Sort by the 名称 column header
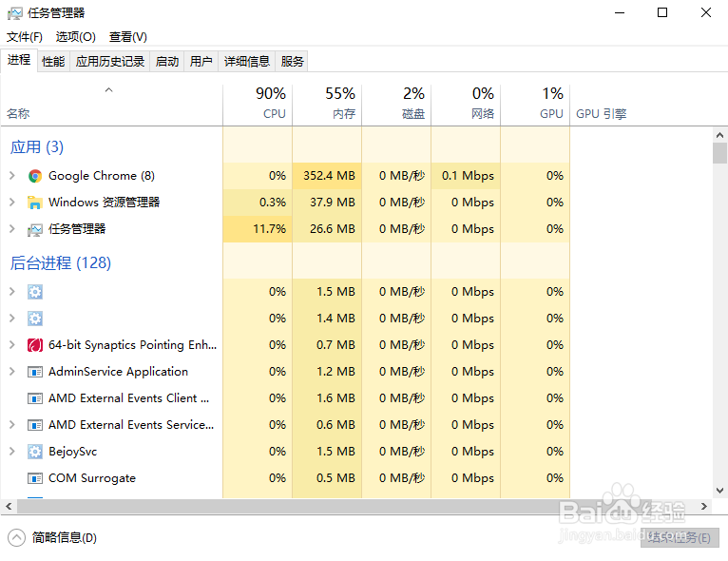The image size is (728, 561). point(111,105)
